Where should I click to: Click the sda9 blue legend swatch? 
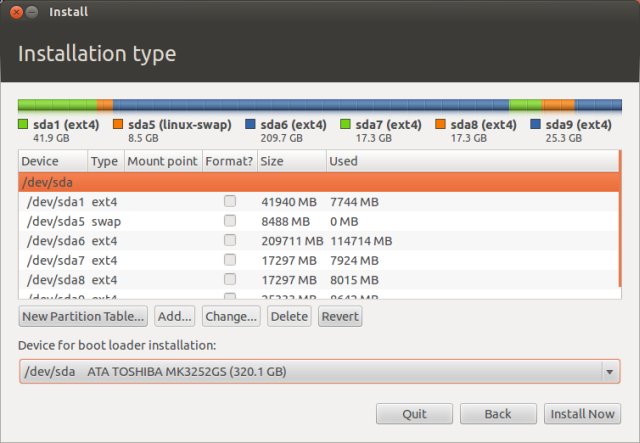(x=536, y=124)
